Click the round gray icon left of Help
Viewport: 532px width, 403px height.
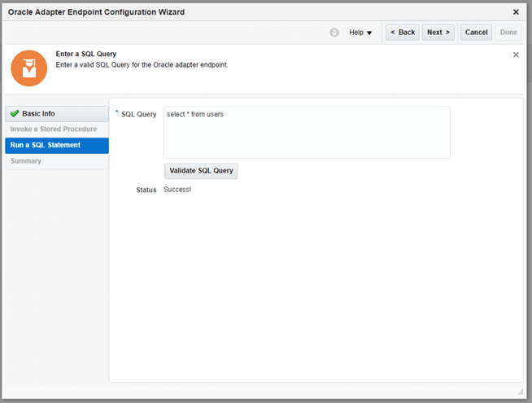tap(334, 33)
